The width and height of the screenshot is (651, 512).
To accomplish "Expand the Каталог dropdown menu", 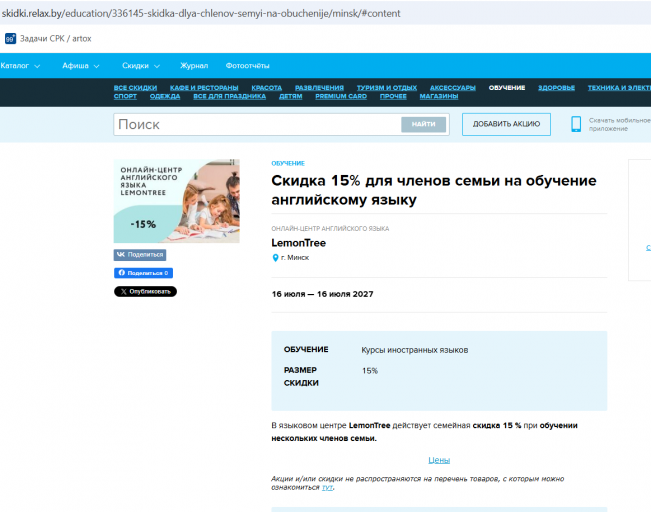I will [20, 66].
